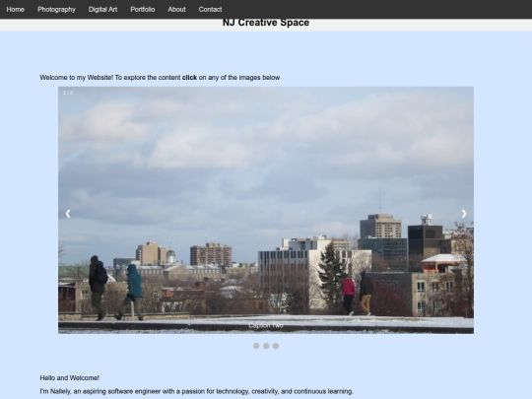This screenshot has width=532, height=399.
Task: Open the About page link
Action: coord(176,9)
